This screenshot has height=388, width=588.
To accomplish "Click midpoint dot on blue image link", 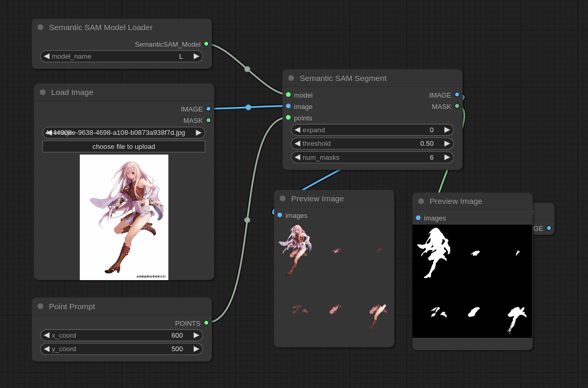I will click(x=248, y=107).
